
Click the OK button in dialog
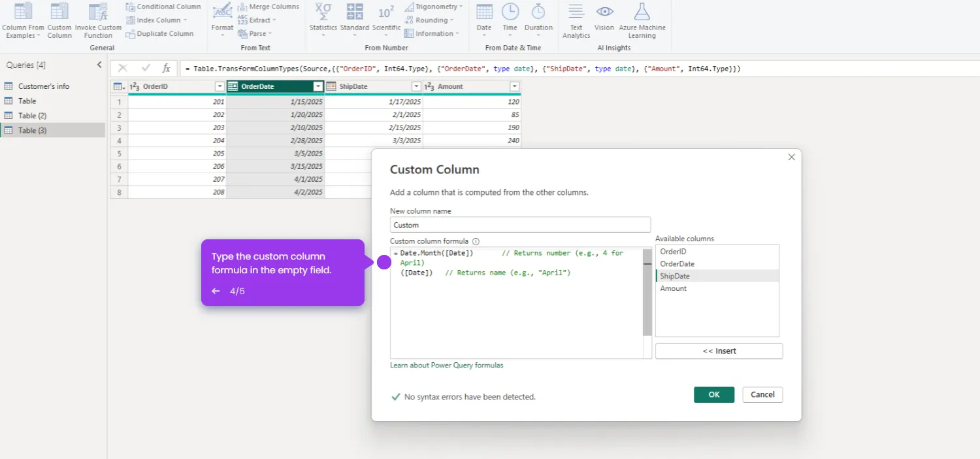tap(713, 394)
